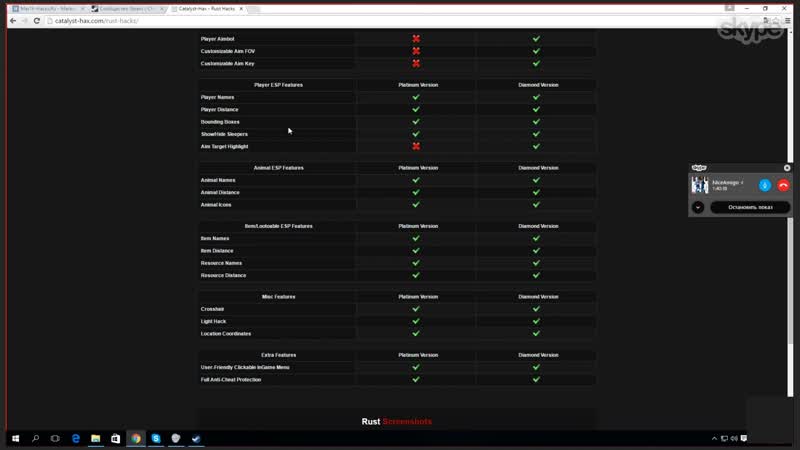
Task: Click the Rust Screenshots heading
Action: coord(396,421)
